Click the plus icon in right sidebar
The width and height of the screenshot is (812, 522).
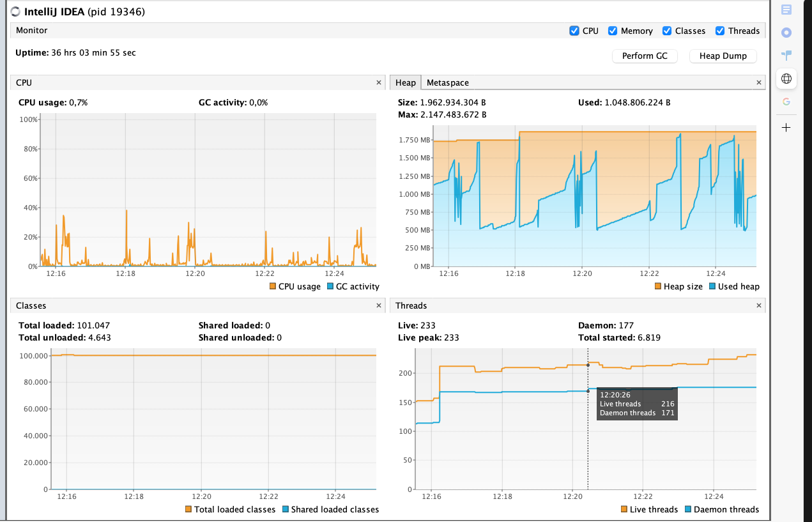tap(786, 127)
